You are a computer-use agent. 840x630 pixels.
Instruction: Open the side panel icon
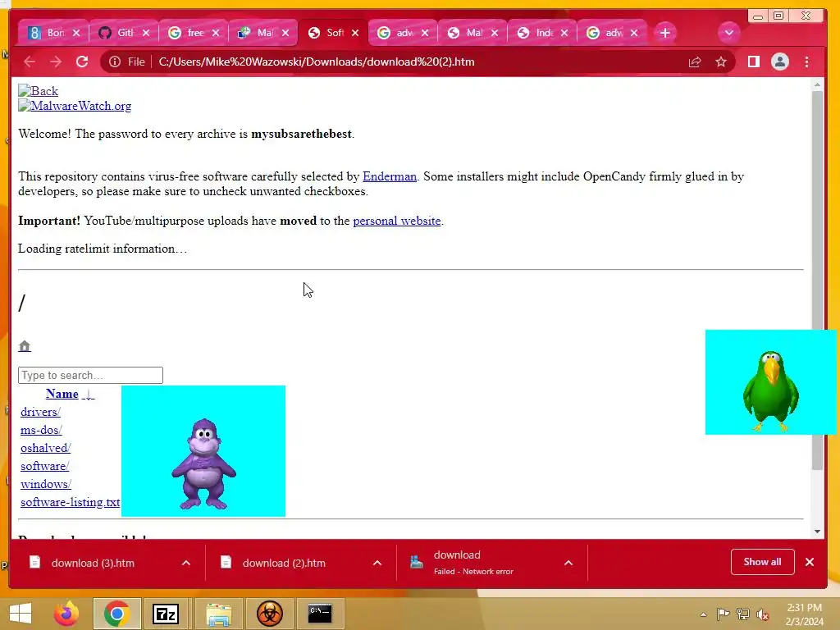pyautogui.click(x=754, y=62)
